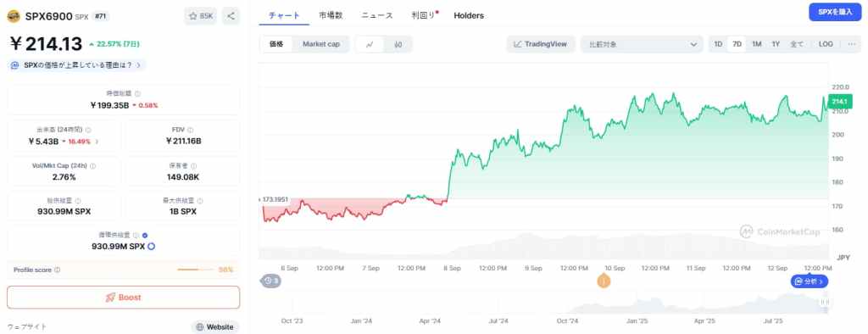This screenshot has width=868, height=334.
Task: Click the circular progress icon after 930.99M SPX
Action: [151, 247]
